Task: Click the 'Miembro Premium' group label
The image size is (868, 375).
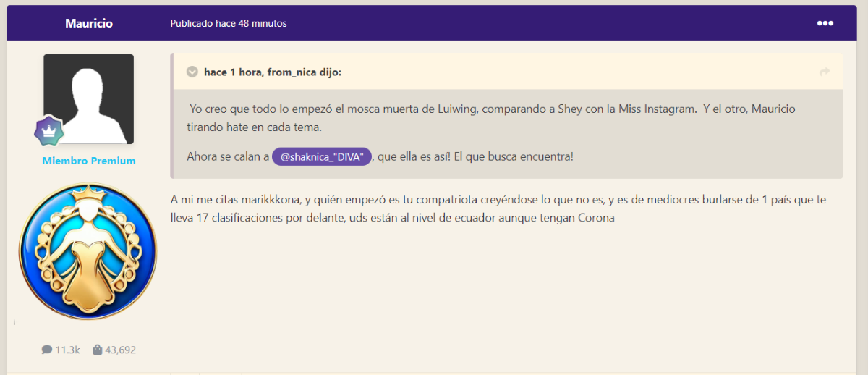Action: click(88, 161)
